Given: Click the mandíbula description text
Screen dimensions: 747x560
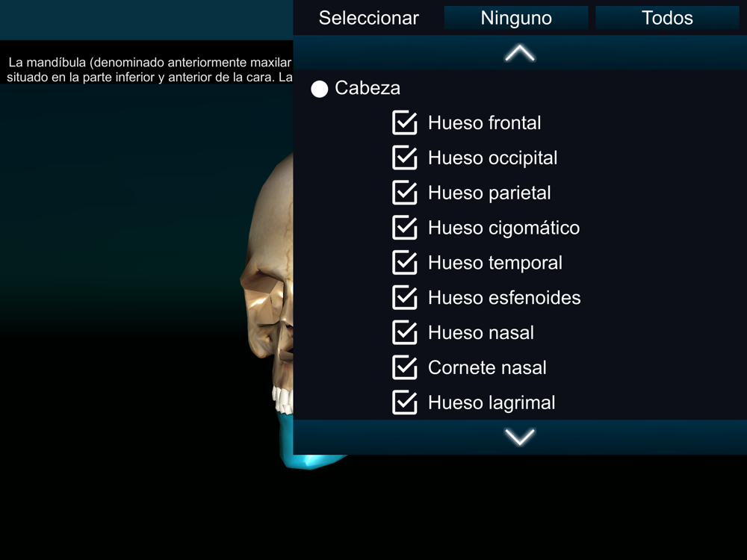Looking at the screenshot, I should (x=149, y=69).
